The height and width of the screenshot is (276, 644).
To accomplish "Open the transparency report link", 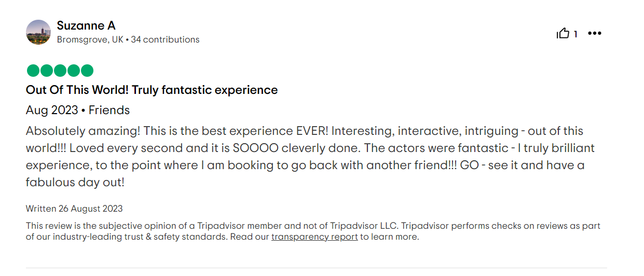I will (314, 237).
